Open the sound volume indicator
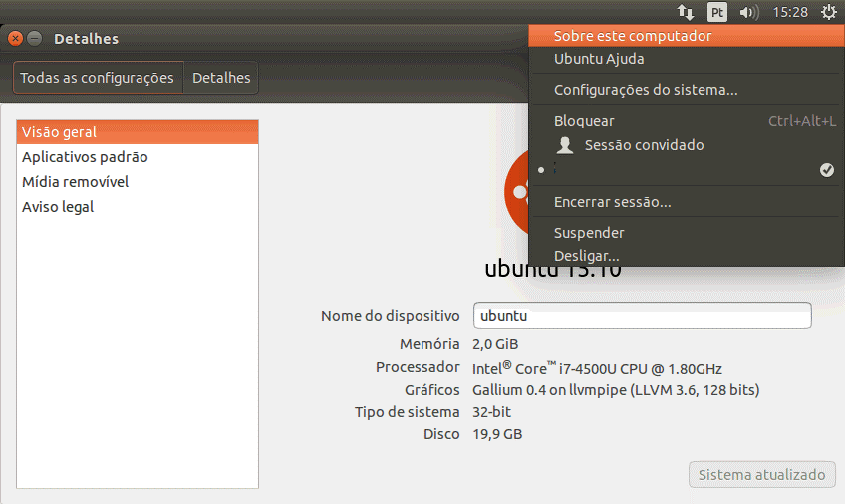The height and width of the screenshot is (504, 845). (749, 13)
